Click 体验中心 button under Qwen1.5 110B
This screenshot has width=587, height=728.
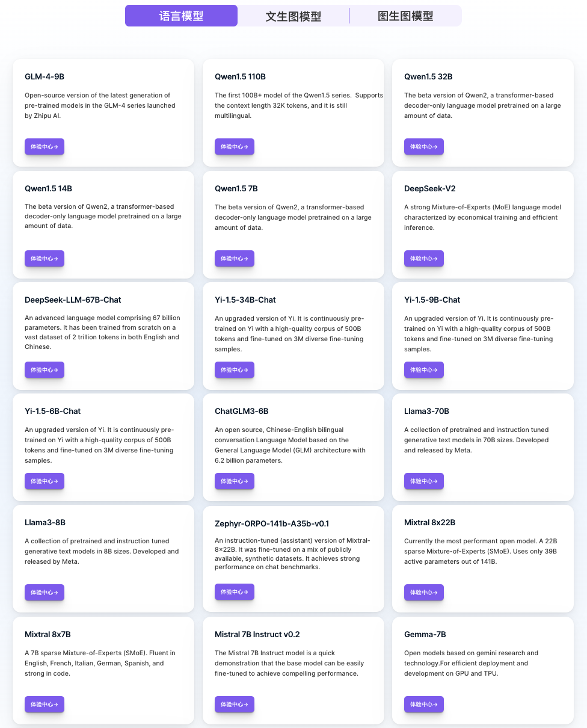point(235,147)
